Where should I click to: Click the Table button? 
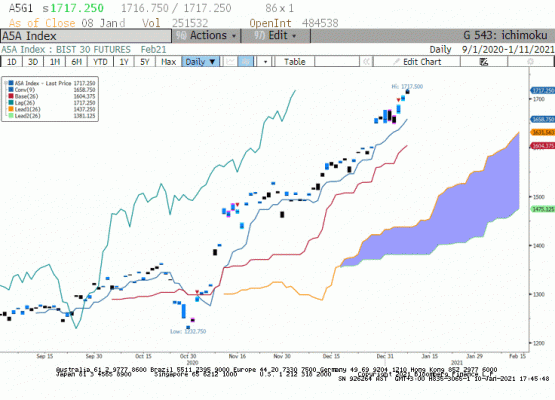click(294, 62)
